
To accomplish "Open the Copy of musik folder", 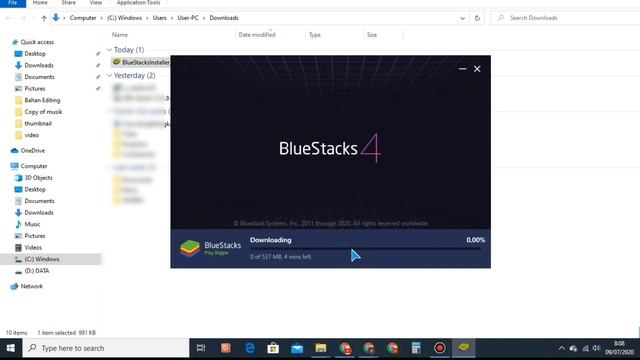I will [x=43, y=112].
